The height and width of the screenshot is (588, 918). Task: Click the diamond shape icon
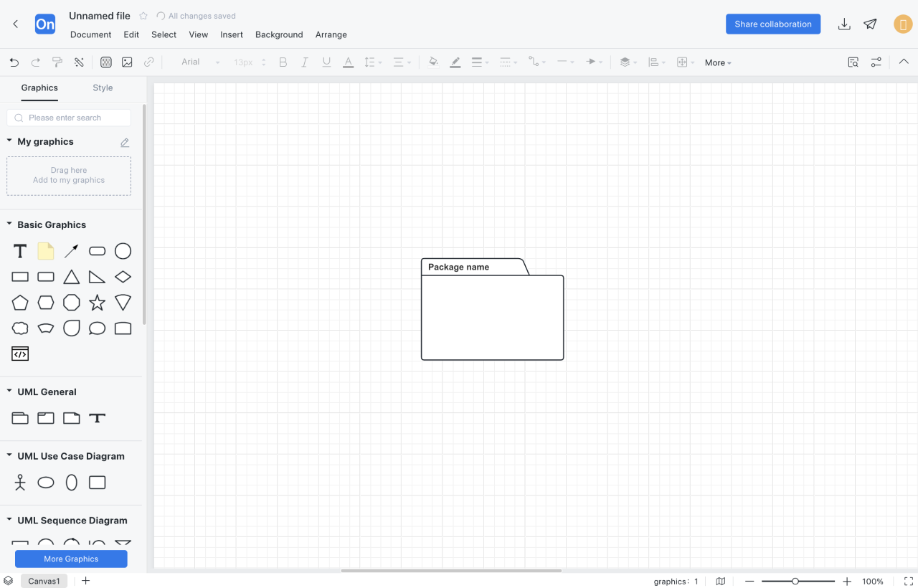pyautogui.click(x=123, y=277)
